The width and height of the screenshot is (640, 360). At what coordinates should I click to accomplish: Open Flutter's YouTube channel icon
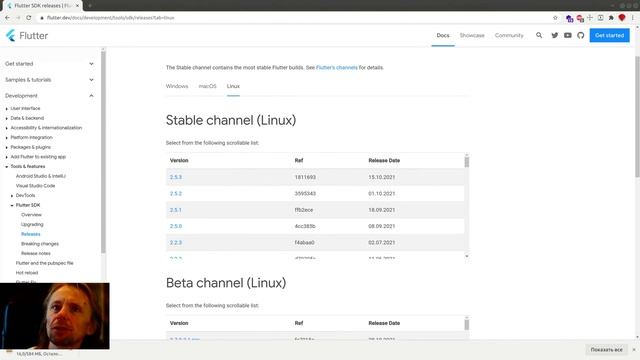(567, 36)
